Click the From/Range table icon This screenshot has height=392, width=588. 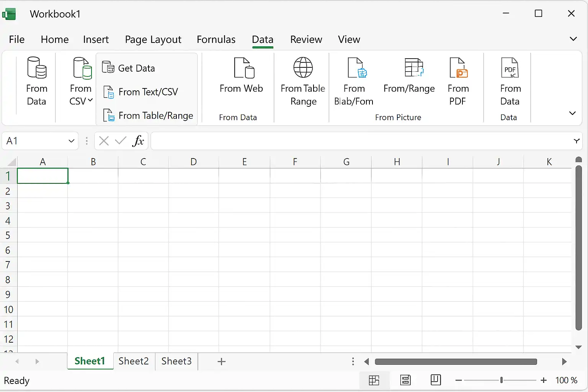[414, 67]
